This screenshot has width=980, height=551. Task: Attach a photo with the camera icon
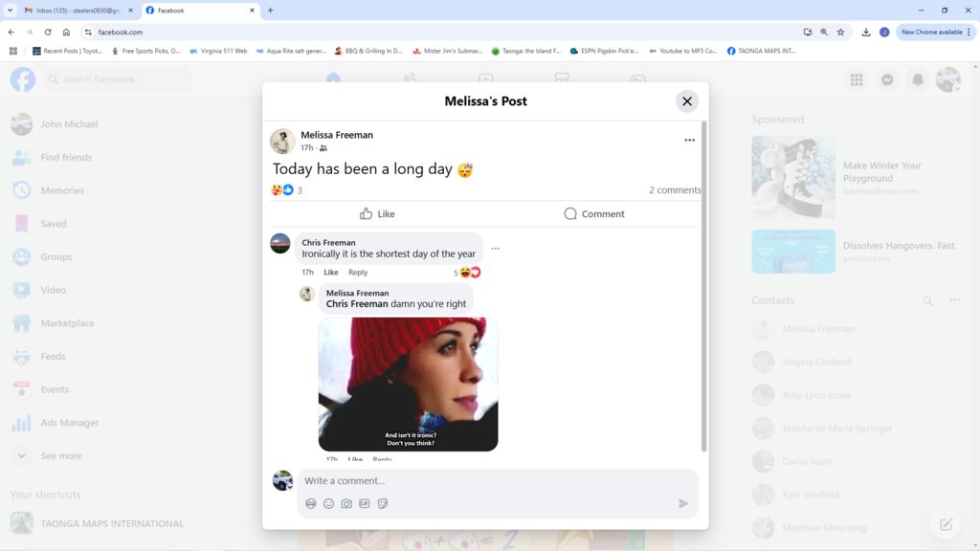click(x=346, y=503)
